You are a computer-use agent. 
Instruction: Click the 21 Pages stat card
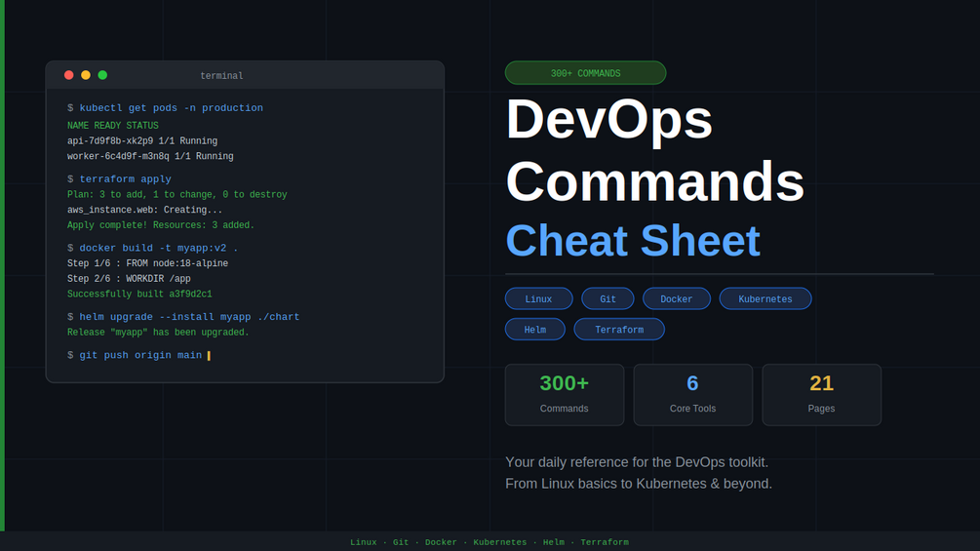(821, 395)
